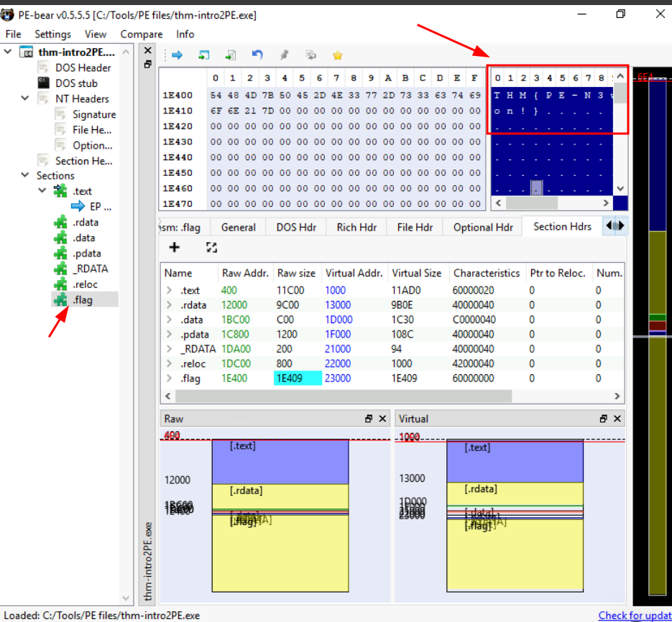Screen dimensions: 672x622
Task: Click the vertical thm-intro2PE.exe file tab
Action: click(x=147, y=561)
